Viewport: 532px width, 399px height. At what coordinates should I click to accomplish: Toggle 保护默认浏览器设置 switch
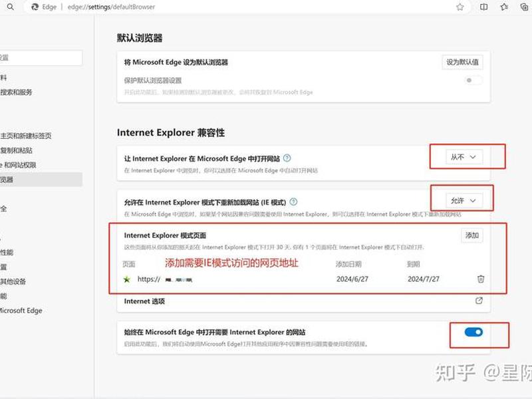click(473, 80)
